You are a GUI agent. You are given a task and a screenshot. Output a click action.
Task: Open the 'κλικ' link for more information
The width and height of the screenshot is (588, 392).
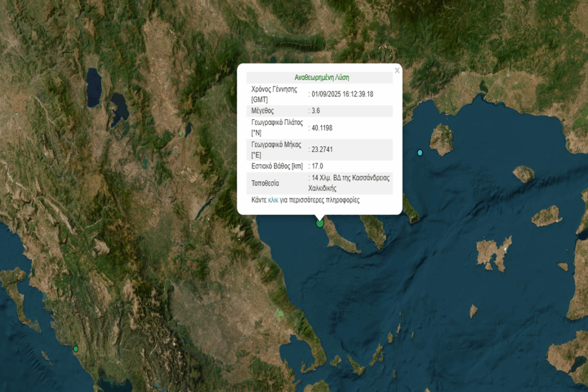point(273,200)
